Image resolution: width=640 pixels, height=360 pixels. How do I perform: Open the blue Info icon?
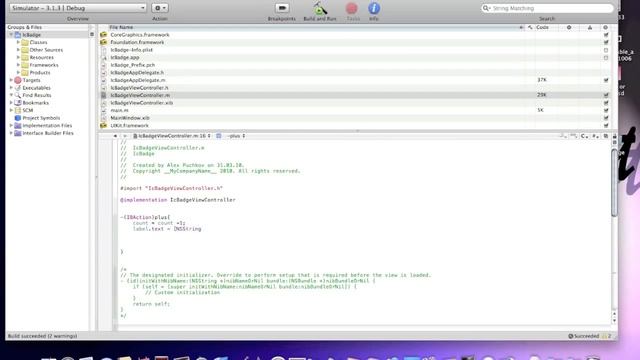[374, 8]
